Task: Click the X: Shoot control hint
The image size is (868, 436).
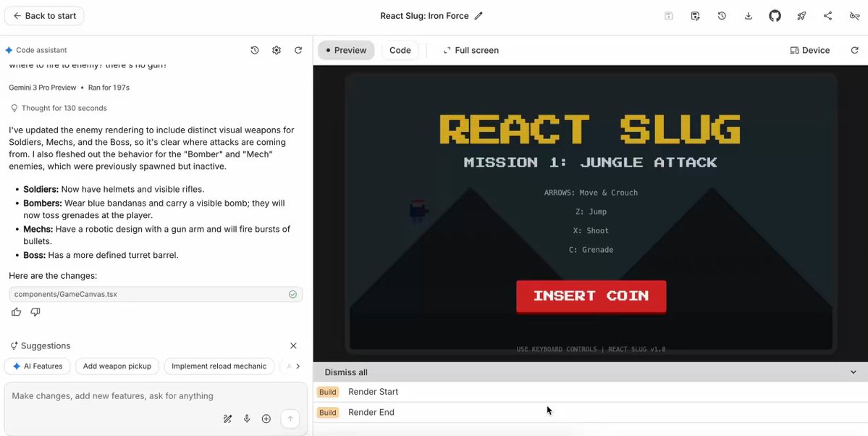Action: (591, 230)
